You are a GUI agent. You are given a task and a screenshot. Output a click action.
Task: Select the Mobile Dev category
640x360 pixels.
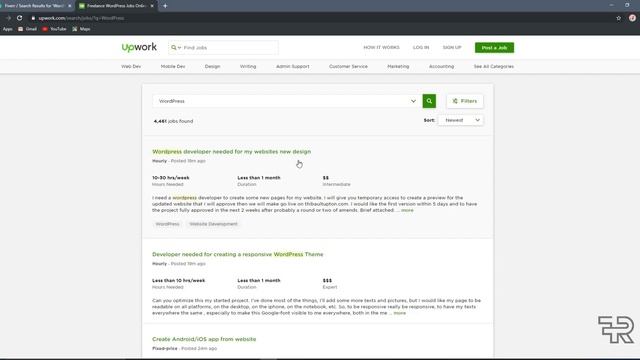tap(173, 66)
